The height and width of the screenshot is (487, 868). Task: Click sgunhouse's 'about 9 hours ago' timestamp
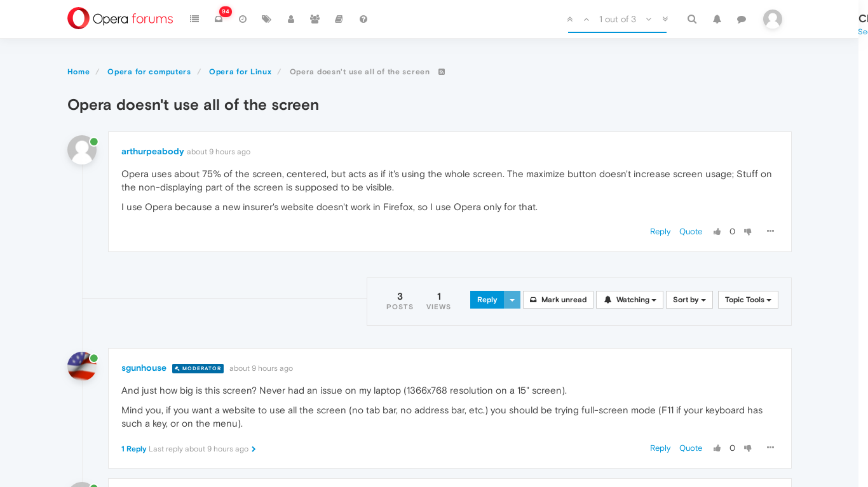[261, 368]
